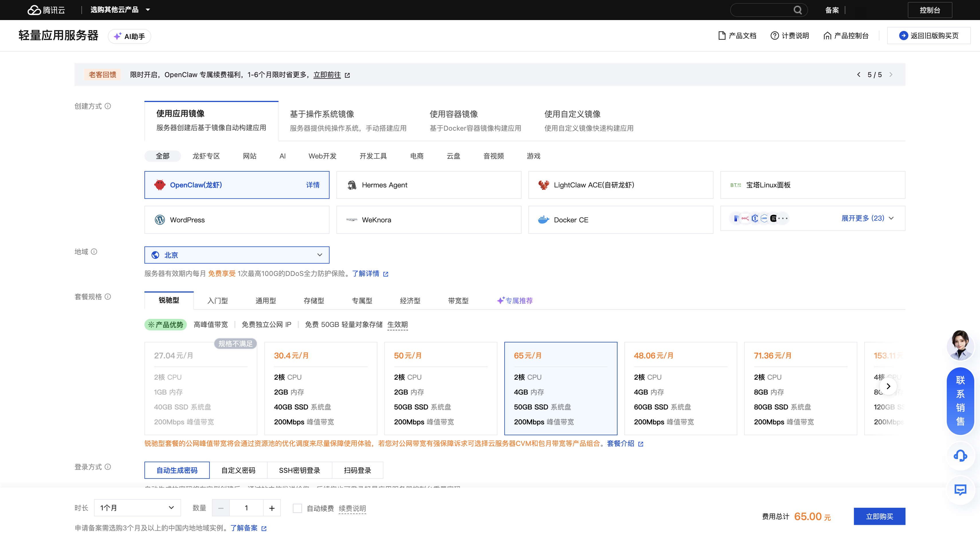Filter images by Web开发 category
The width and height of the screenshot is (980, 545).
pyautogui.click(x=322, y=156)
